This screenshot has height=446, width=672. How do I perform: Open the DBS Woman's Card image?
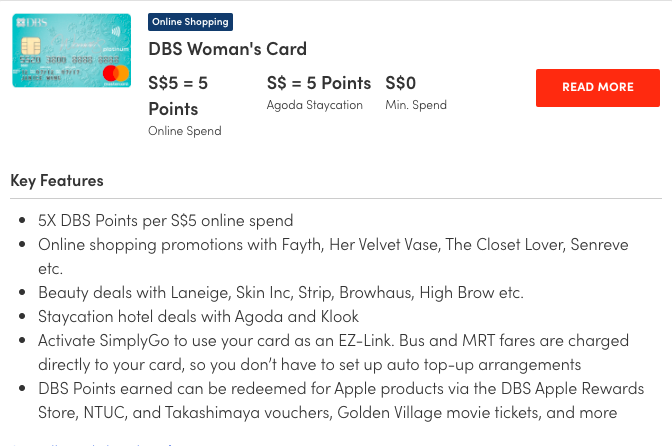click(x=71, y=50)
